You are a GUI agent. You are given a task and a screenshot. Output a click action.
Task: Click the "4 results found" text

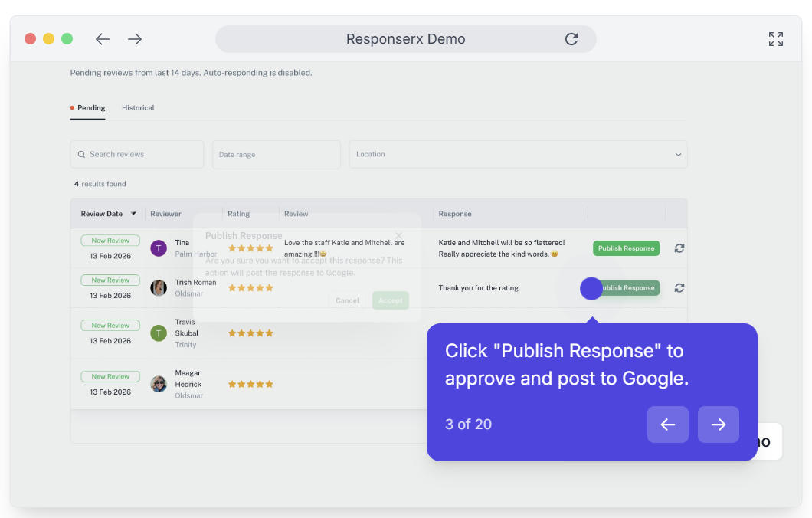pyautogui.click(x=100, y=184)
